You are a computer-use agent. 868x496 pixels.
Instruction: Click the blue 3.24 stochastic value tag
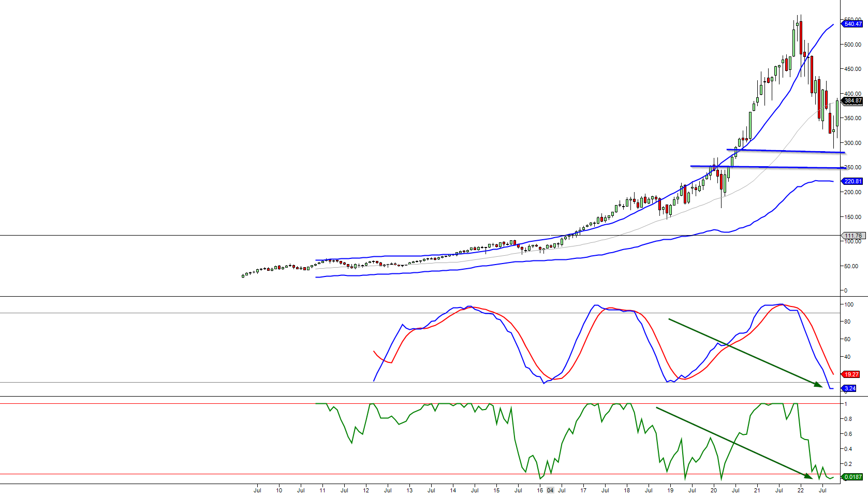pyautogui.click(x=849, y=388)
